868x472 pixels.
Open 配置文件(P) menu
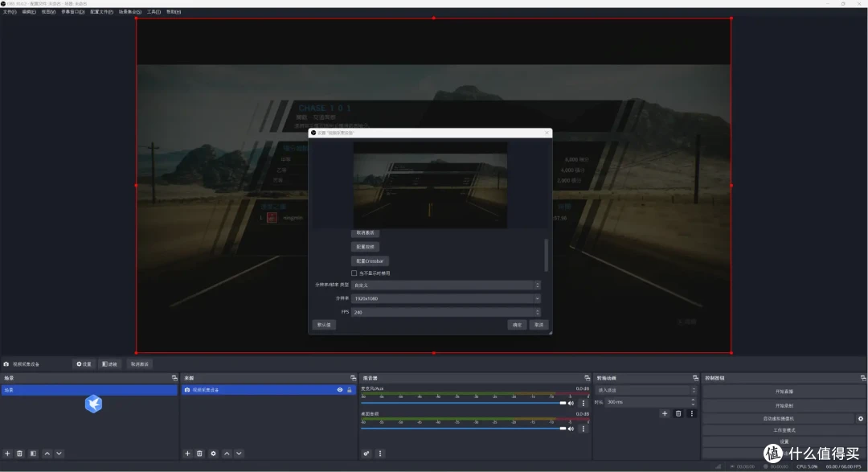coord(101,11)
